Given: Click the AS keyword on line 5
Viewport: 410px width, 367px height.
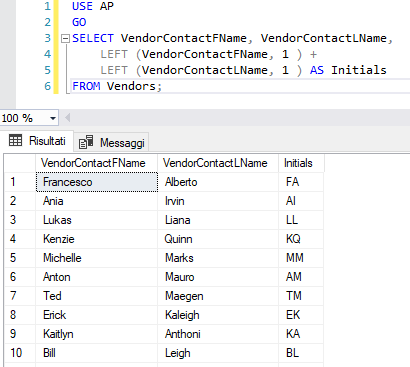Looking at the screenshot, I should point(317,70).
